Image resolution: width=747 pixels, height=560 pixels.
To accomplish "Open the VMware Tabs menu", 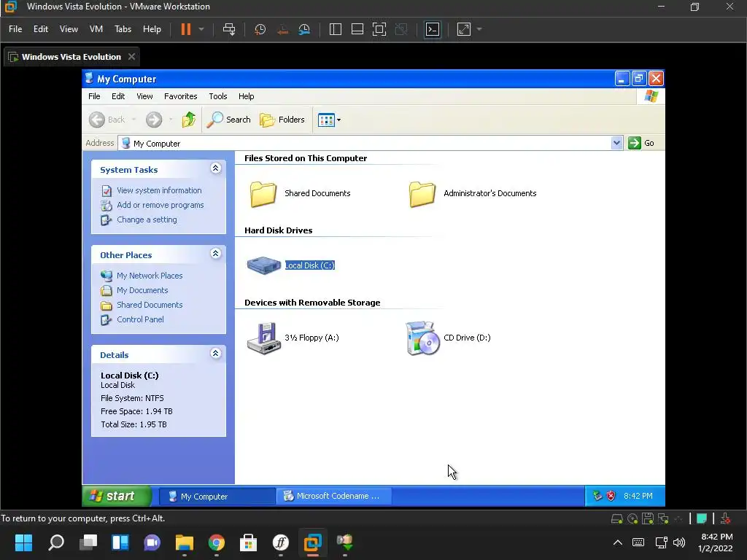I will 123,29.
